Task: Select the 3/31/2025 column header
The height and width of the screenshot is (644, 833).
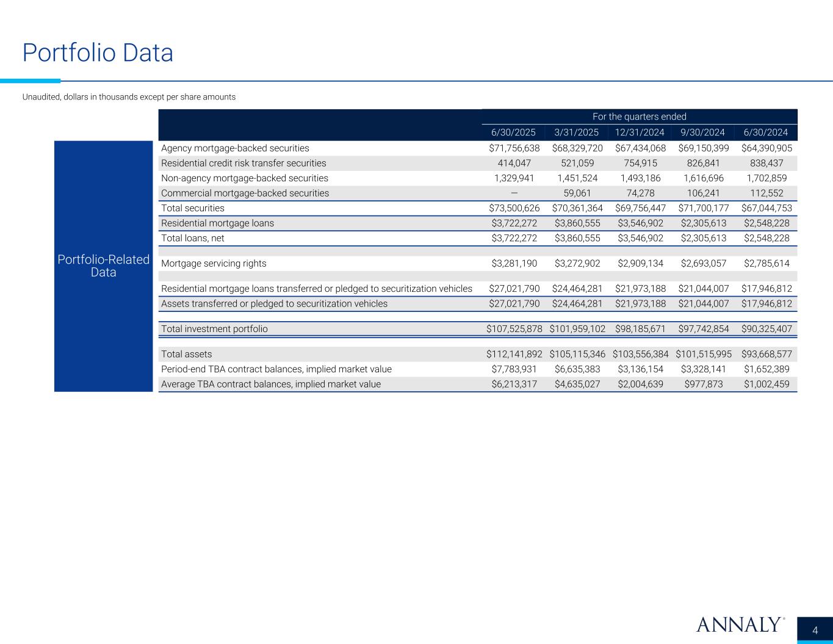Action: pyautogui.click(x=577, y=132)
